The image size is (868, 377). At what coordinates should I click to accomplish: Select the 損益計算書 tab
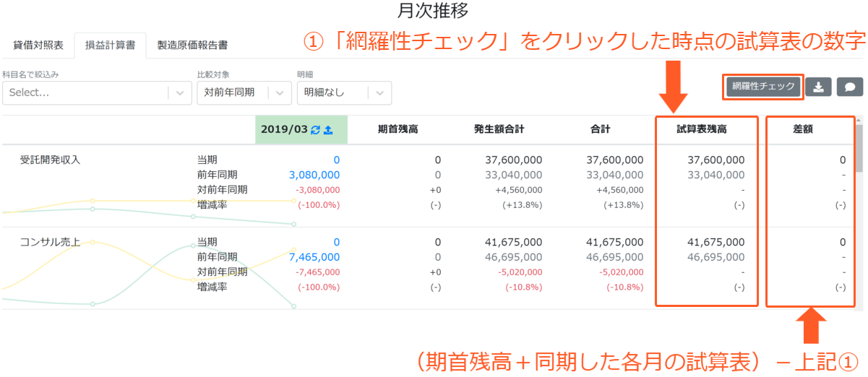[111, 45]
